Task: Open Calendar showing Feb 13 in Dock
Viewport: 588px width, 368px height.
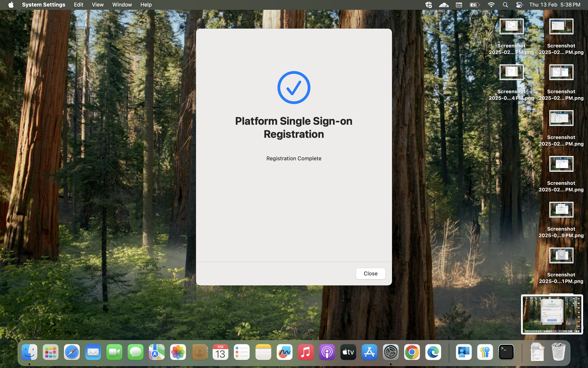Action: point(220,352)
